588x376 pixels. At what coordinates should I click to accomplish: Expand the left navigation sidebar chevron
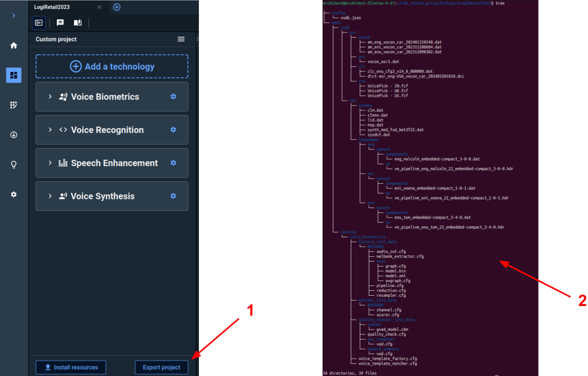[x=14, y=16]
